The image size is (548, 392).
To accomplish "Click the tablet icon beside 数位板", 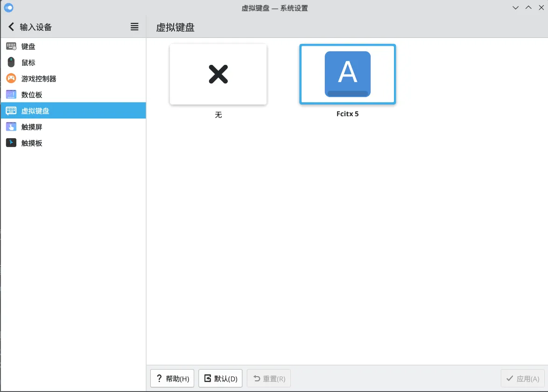I will coord(11,95).
